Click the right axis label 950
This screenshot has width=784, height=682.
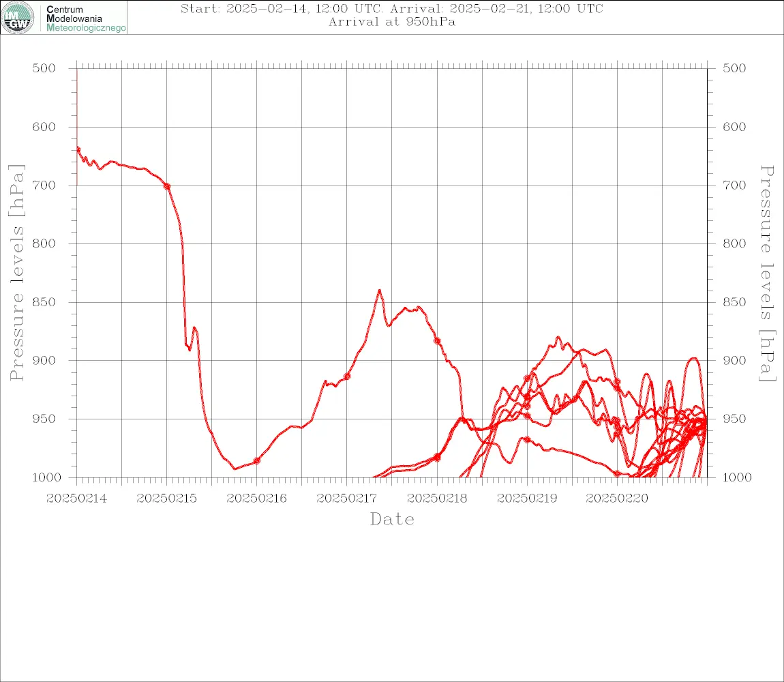[x=734, y=419]
